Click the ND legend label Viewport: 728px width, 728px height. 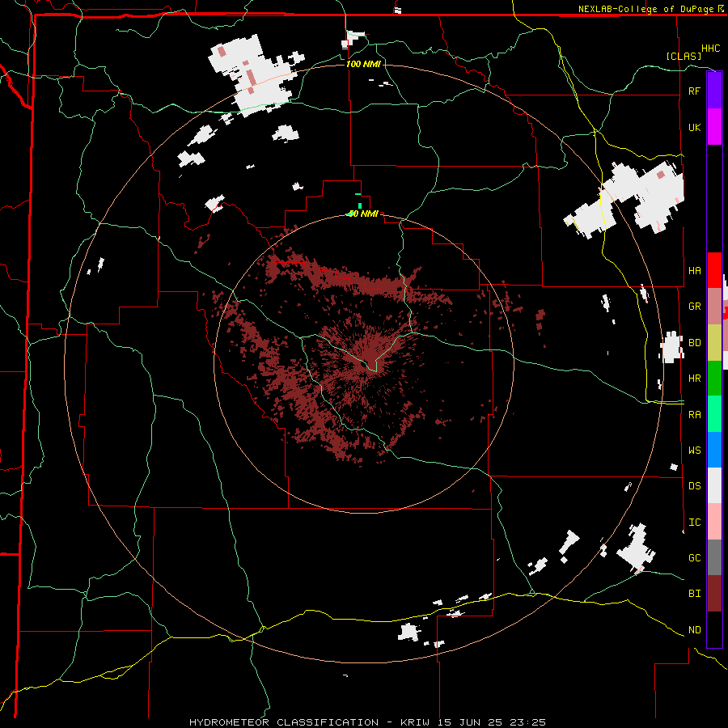click(x=694, y=630)
